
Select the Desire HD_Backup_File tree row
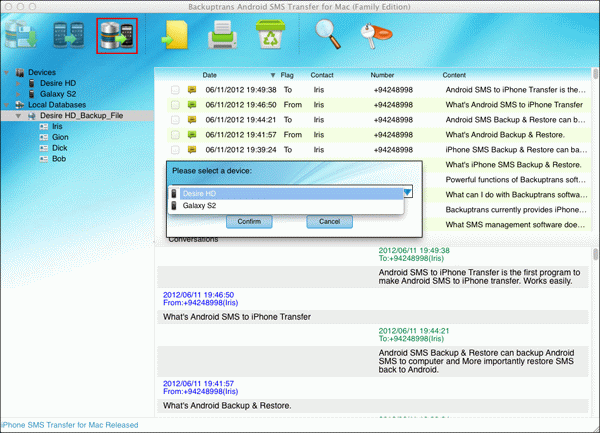(x=77, y=116)
